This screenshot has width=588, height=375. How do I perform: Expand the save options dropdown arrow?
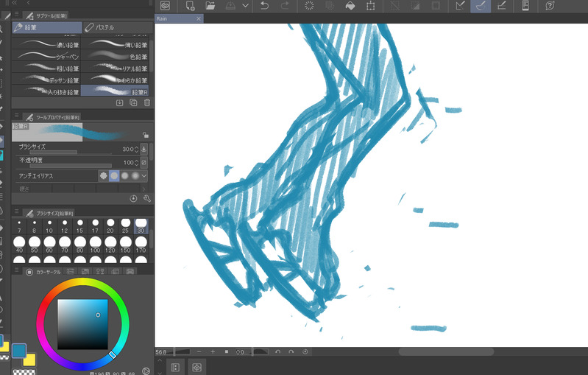245,6
